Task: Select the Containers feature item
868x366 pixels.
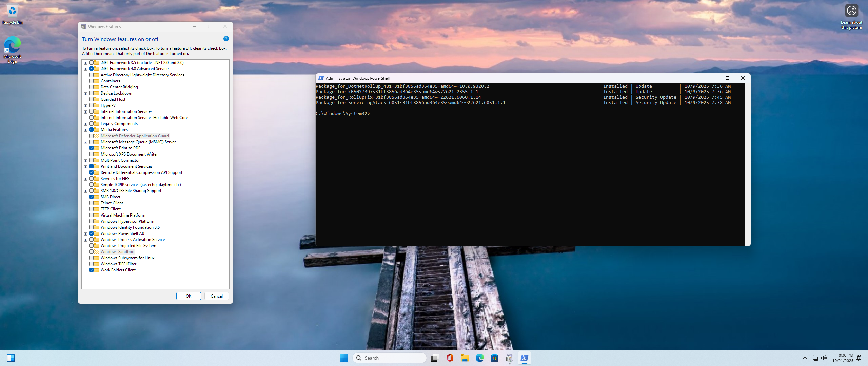Action: pyautogui.click(x=110, y=81)
